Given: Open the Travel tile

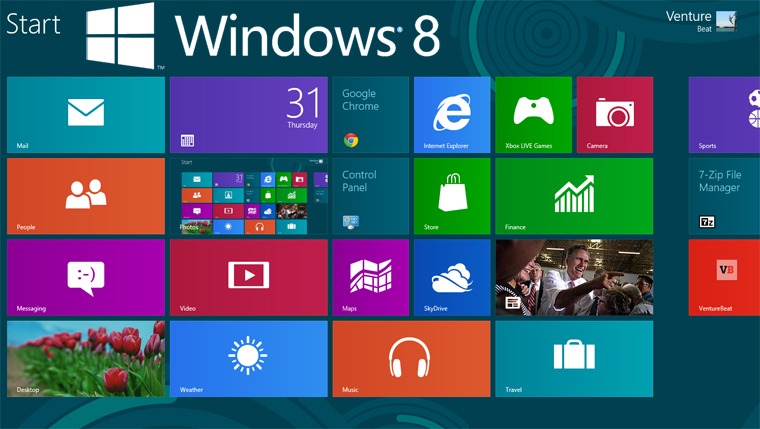Looking at the screenshot, I should (x=574, y=358).
